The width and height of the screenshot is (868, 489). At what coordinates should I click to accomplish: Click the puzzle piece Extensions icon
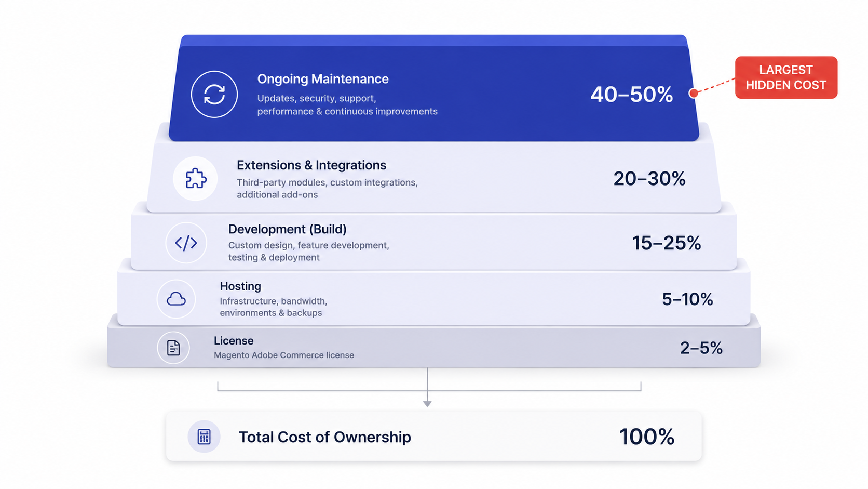pyautogui.click(x=196, y=179)
